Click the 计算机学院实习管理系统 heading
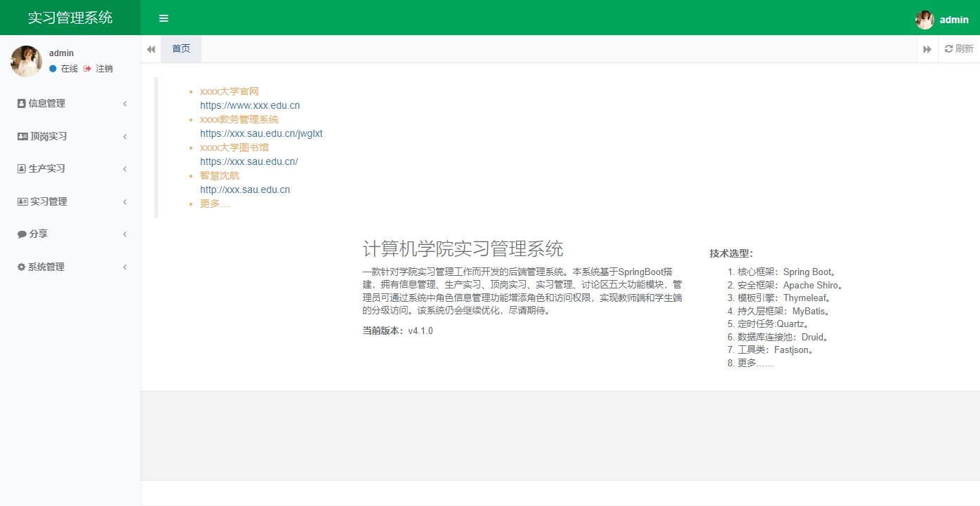Screen dimensions: 980x506 click(463, 248)
